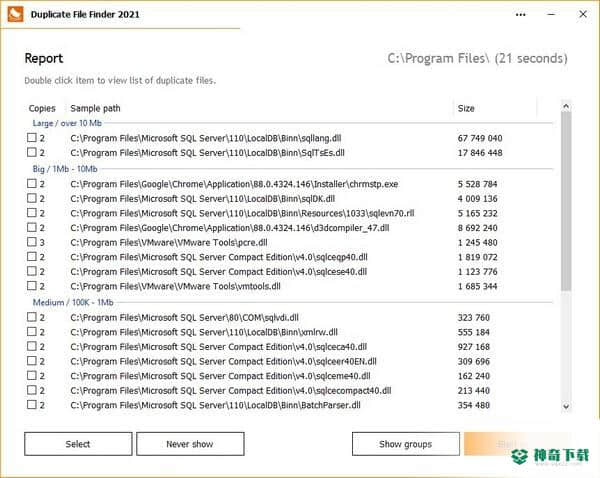Enable the checkbox for sqlceqp40.dll
600x478 pixels.
[x=32, y=256]
